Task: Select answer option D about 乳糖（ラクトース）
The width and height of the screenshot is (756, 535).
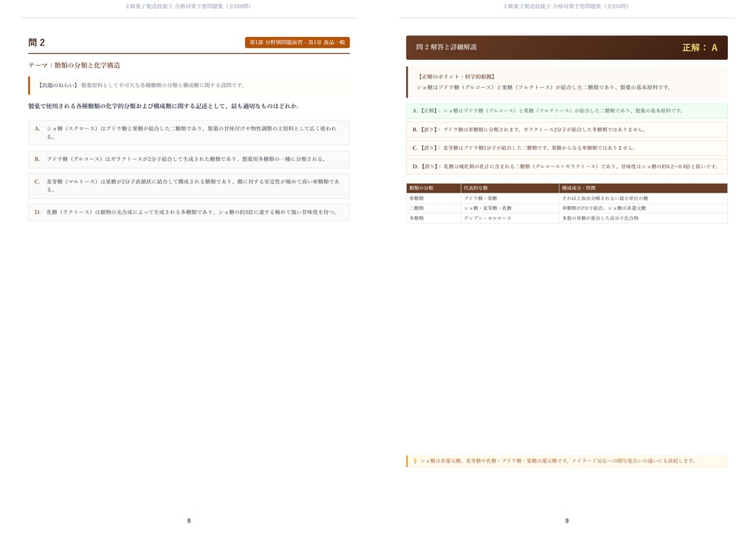Action: coord(189,212)
